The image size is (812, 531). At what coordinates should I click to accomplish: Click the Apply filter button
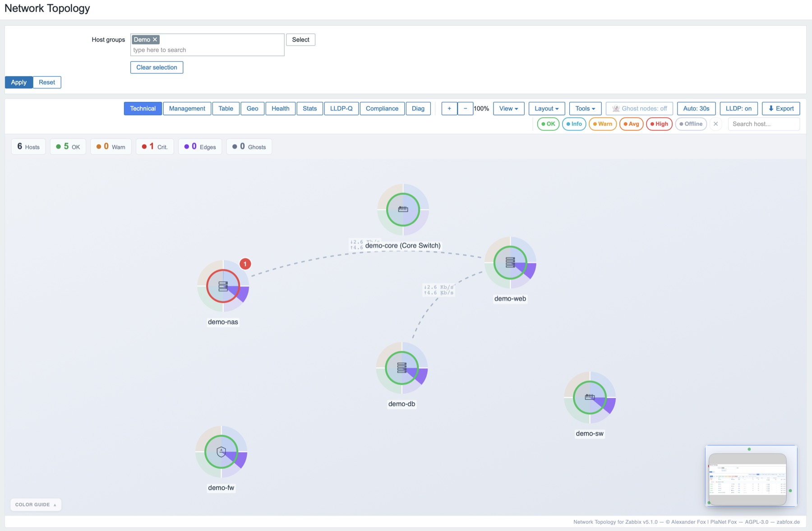pos(19,83)
